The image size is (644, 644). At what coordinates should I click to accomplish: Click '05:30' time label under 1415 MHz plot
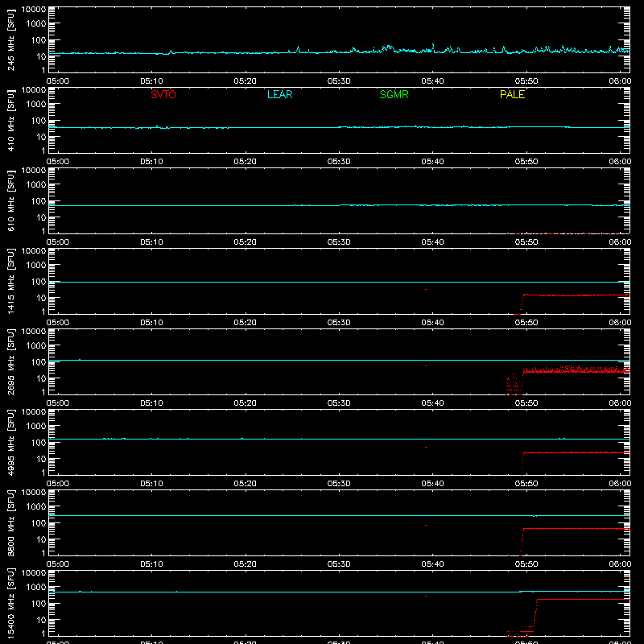[339, 323]
